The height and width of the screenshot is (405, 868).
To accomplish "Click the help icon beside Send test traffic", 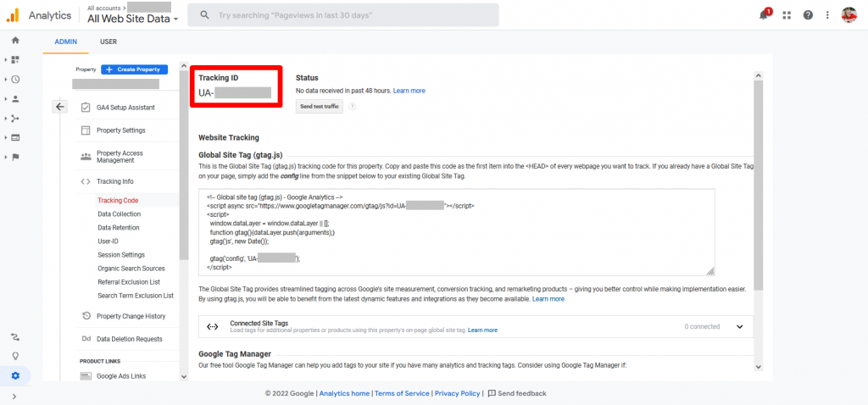I will [x=352, y=106].
